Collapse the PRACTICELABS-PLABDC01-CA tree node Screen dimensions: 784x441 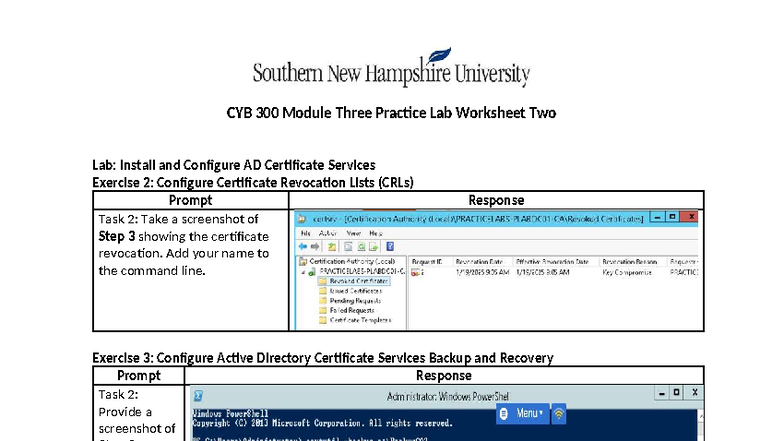coord(303,272)
